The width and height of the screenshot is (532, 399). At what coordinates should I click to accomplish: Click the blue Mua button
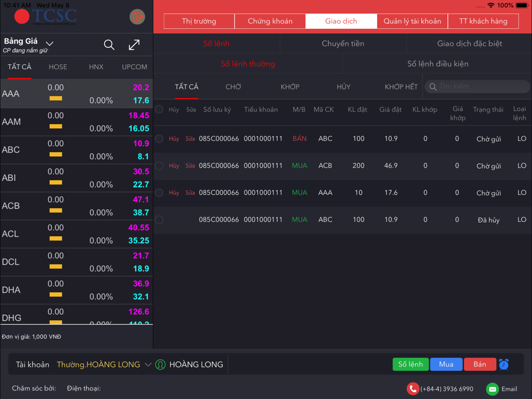(x=446, y=364)
